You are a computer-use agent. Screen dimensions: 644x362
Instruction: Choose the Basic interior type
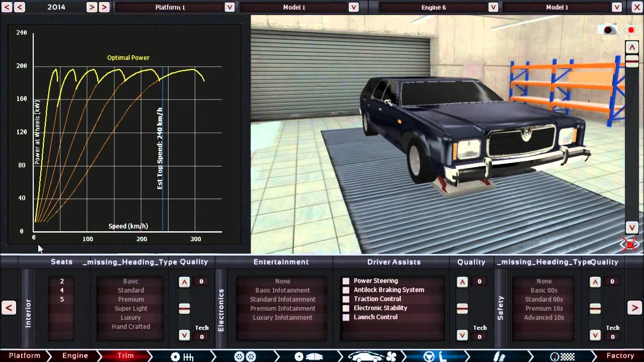(x=131, y=282)
